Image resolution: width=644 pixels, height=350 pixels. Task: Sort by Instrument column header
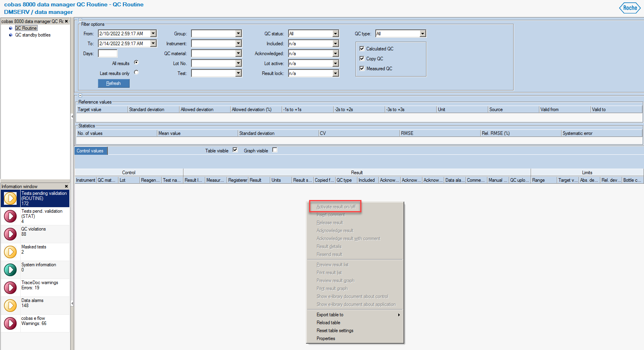click(x=86, y=180)
